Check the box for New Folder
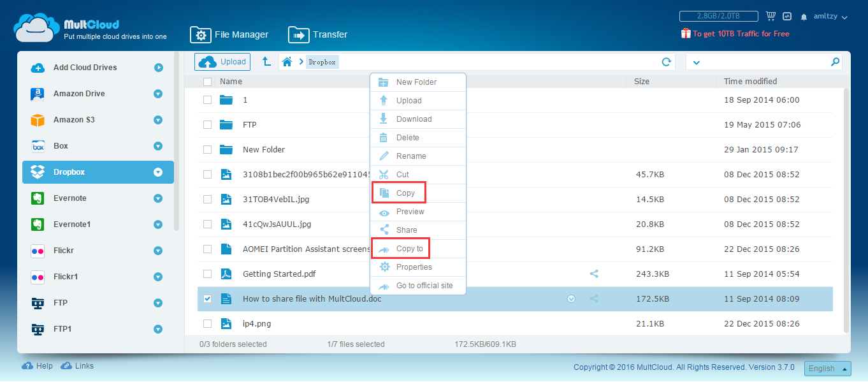Viewport: 868px width, 382px height. pyautogui.click(x=207, y=150)
